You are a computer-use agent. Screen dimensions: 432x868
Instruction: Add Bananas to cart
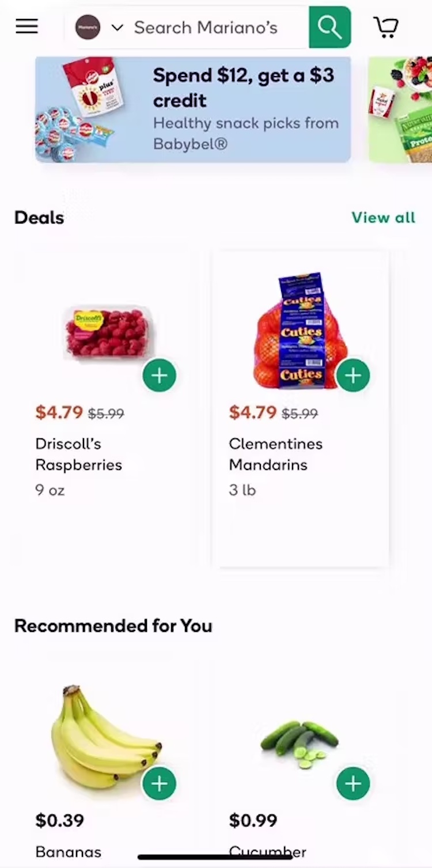click(x=160, y=783)
